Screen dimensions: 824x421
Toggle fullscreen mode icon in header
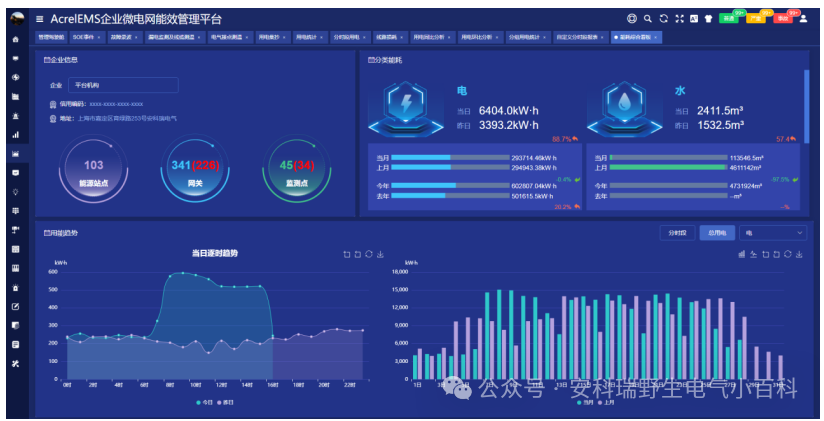click(679, 18)
